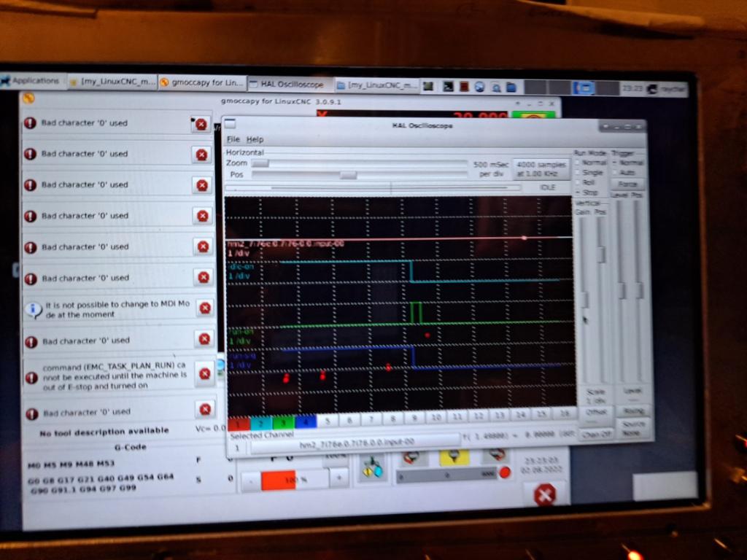The height and width of the screenshot is (560, 747).
Task: Switch to HAL Oscilloscope taskbar entry
Action: click(x=290, y=85)
